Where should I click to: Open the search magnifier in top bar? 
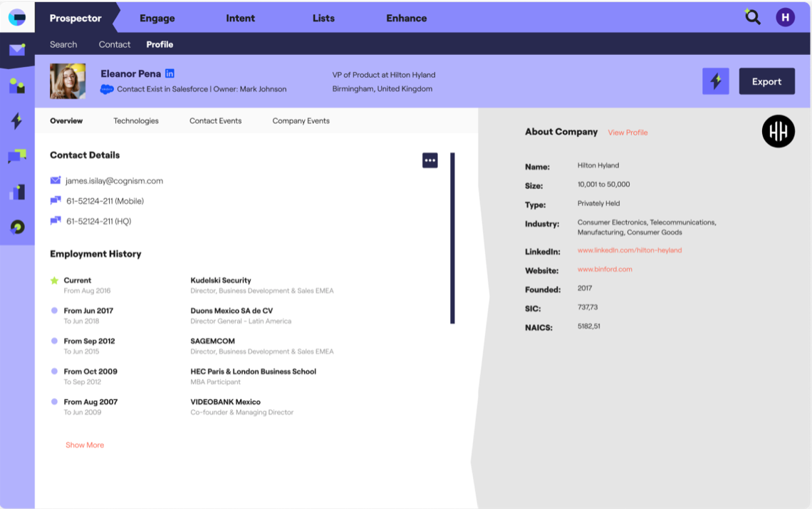752,16
